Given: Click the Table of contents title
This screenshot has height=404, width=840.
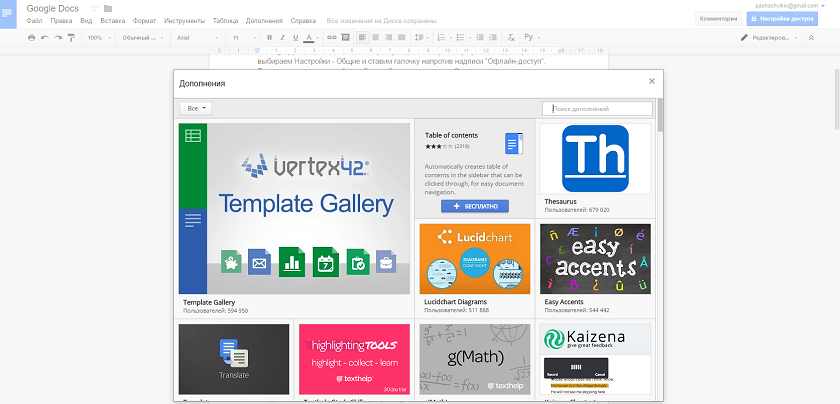Looking at the screenshot, I should [451, 136].
